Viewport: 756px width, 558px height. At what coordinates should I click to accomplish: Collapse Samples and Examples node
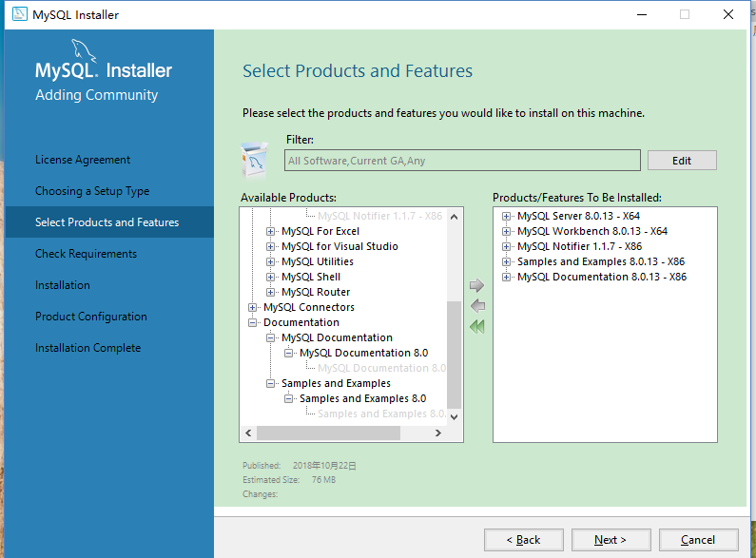pyautogui.click(x=270, y=383)
